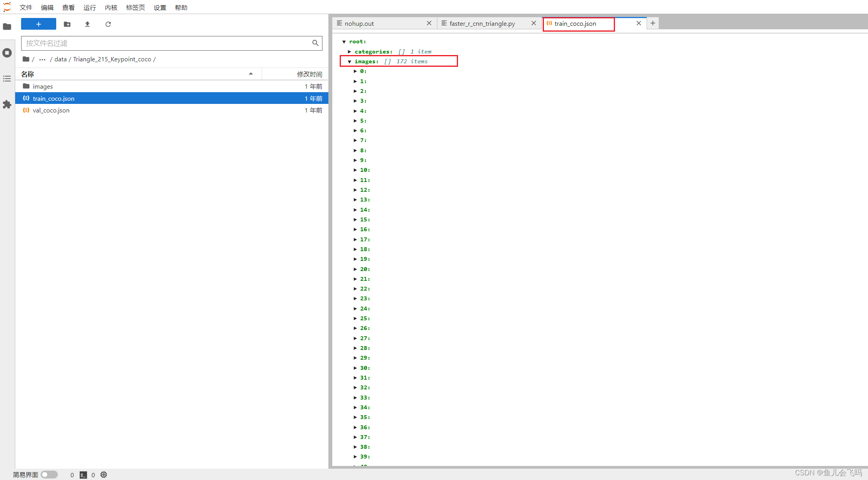
Task: Switch to the faster_r_cnn_triangle.py tab
Action: click(482, 23)
